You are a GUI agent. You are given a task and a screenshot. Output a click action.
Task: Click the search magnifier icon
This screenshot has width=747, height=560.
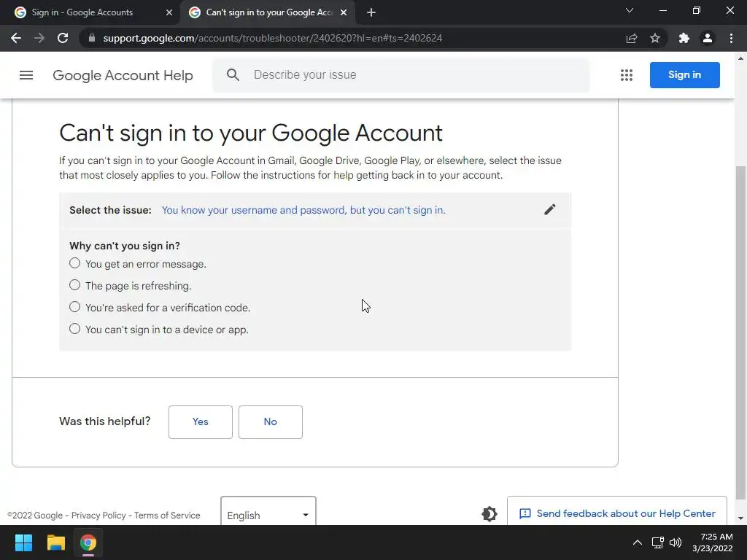click(x=233, y=75)
